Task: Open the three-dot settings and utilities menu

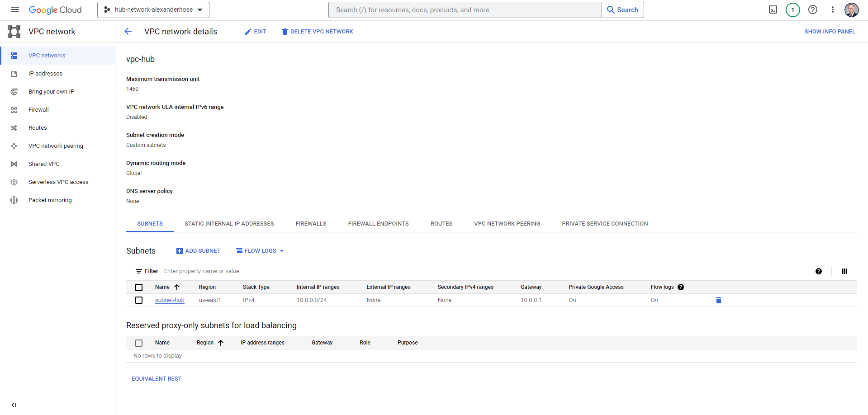Action: pyautogui.click(x=832, y=9)
